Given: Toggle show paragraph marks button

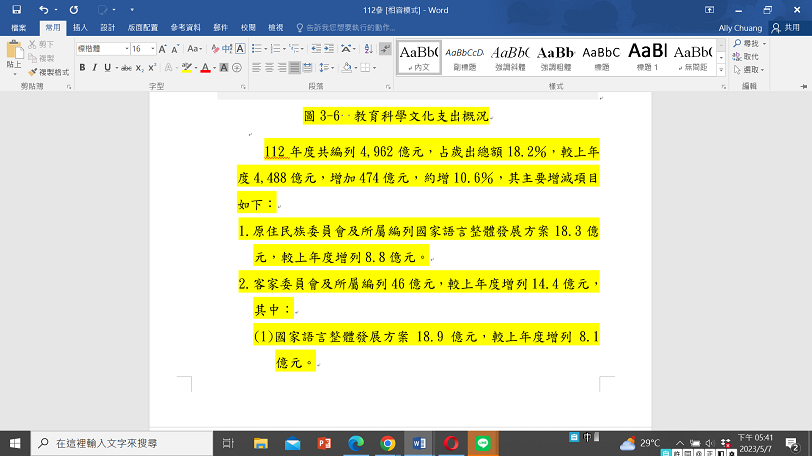Looking at the screenshot, I should point(385,48).
